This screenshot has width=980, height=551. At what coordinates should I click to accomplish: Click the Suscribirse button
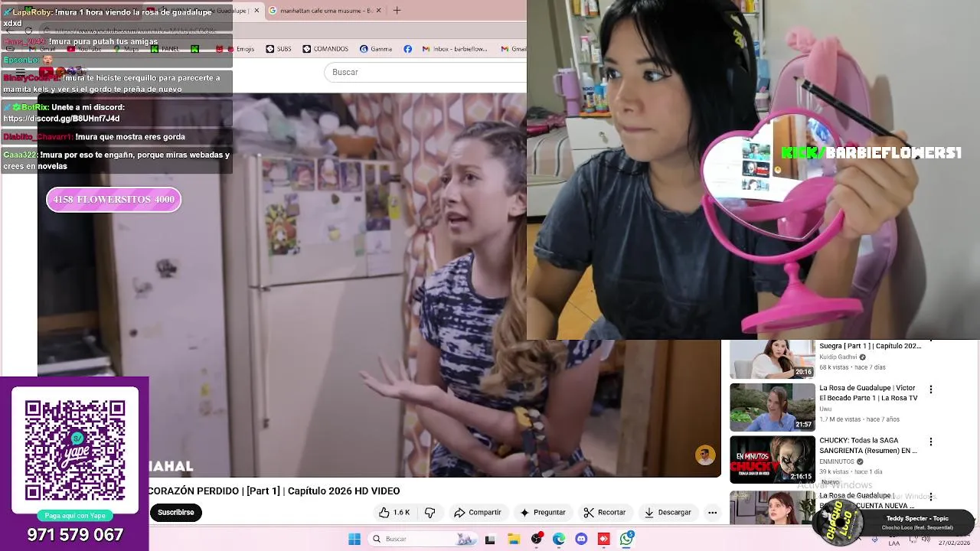(175, 513)
